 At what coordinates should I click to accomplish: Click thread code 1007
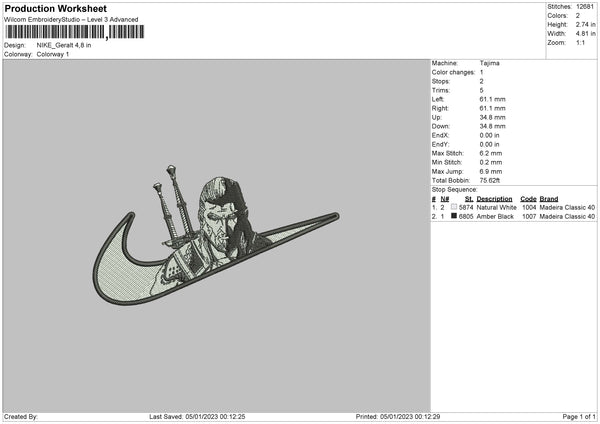click(x=529, y=217)
